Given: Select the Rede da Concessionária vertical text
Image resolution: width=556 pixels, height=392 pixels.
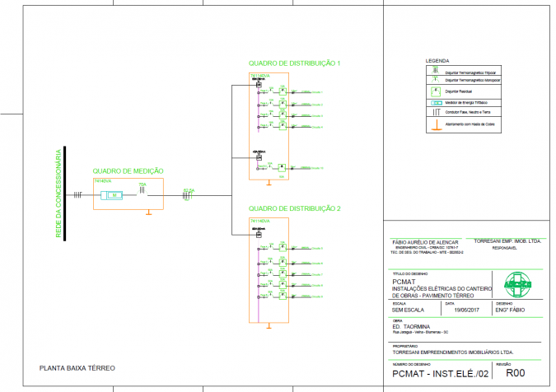Looking at the screenshot, I should 58,194.
